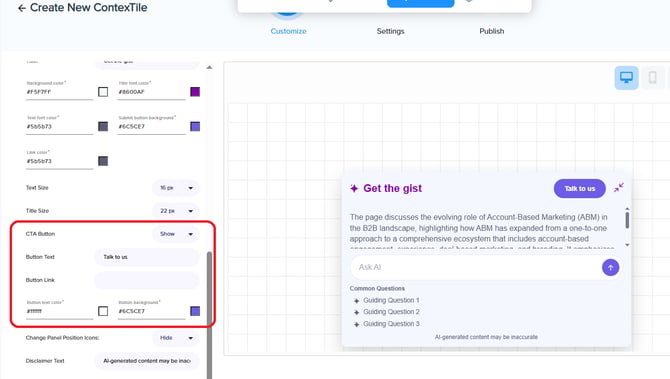Click the sparkle icon beside Get the gist

pos(354,188)
